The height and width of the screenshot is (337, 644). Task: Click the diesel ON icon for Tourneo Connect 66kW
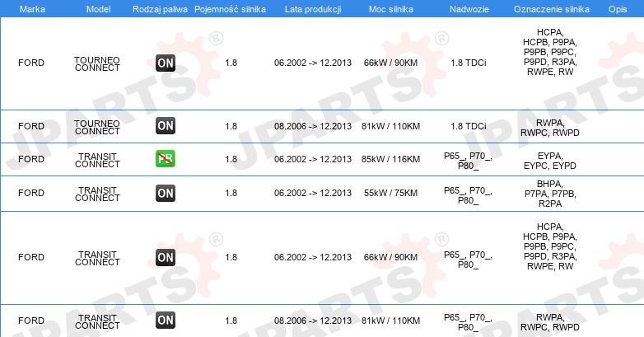tap(166, 63)
